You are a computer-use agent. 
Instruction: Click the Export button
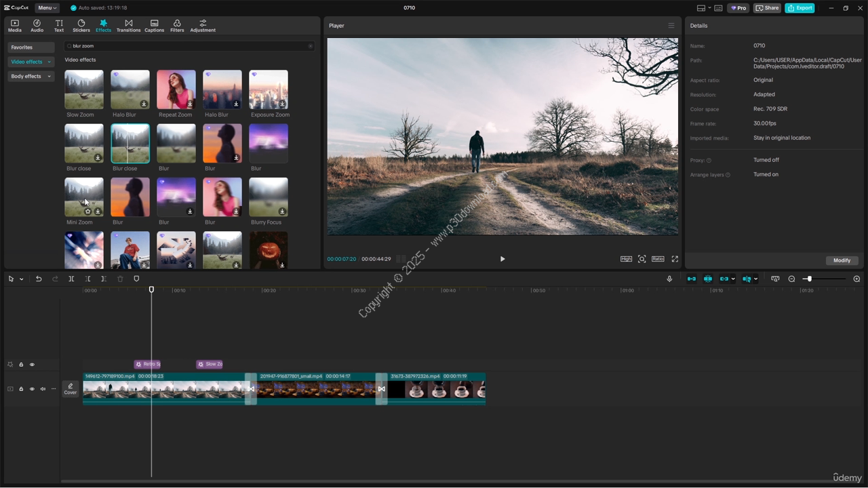pyautogui.click(x=800, y=8)
